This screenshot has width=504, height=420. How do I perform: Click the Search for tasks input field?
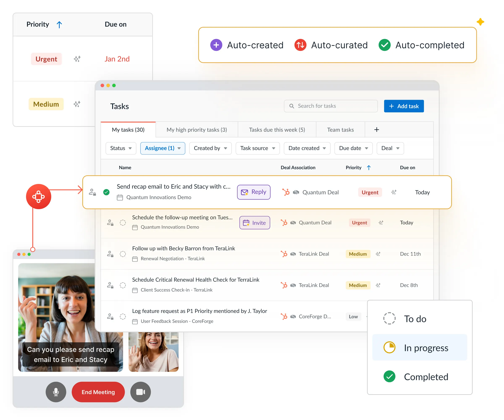click(x=331, y=106)
